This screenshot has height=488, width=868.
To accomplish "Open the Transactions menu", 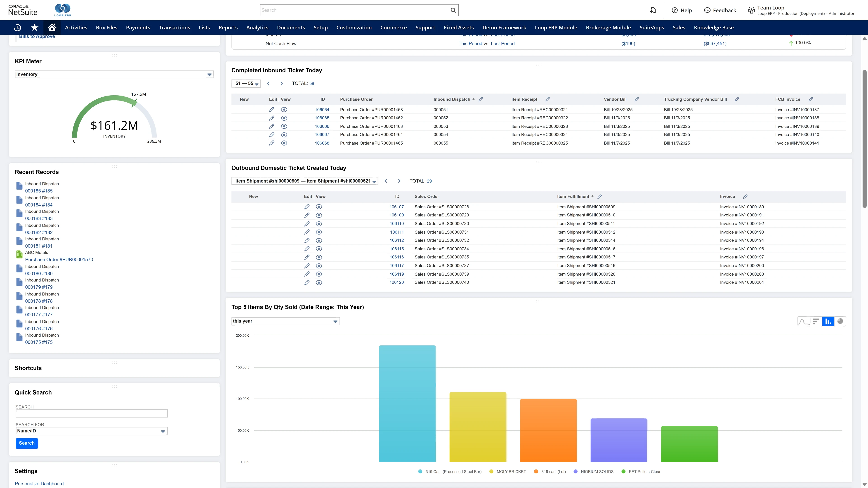I will [175, 28].
